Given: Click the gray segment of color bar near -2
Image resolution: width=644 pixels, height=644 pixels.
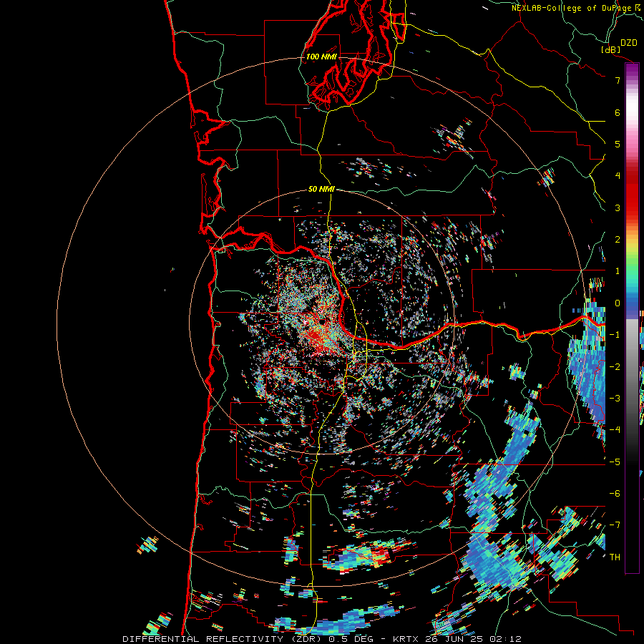Looking at the screenshot, I should click(632, 367).
